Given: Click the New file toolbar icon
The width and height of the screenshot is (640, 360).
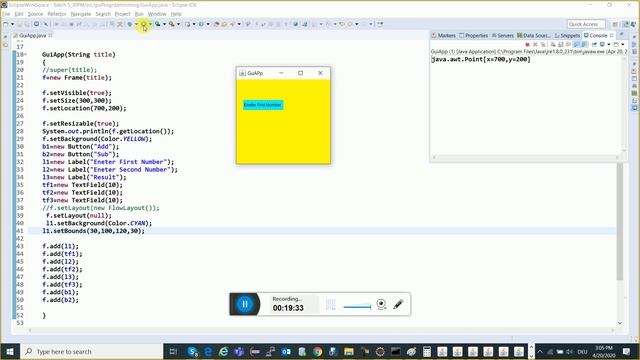Looking at the screenshot, I should (6, 24).
